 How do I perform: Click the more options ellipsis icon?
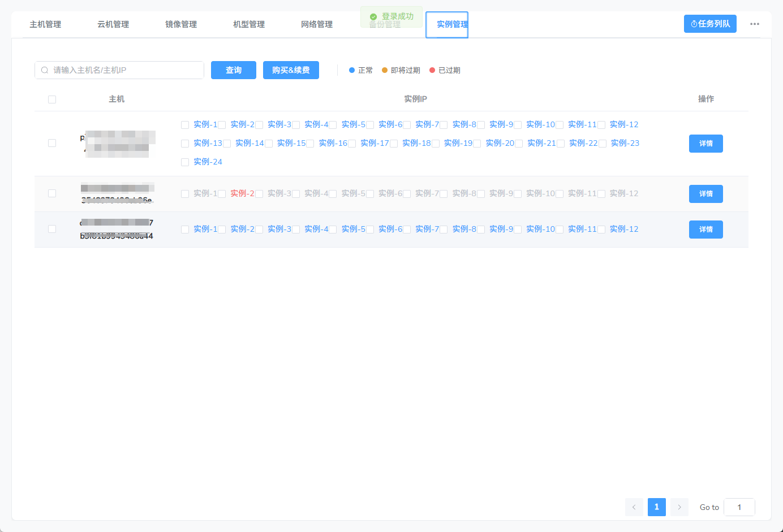pos(754,24)
